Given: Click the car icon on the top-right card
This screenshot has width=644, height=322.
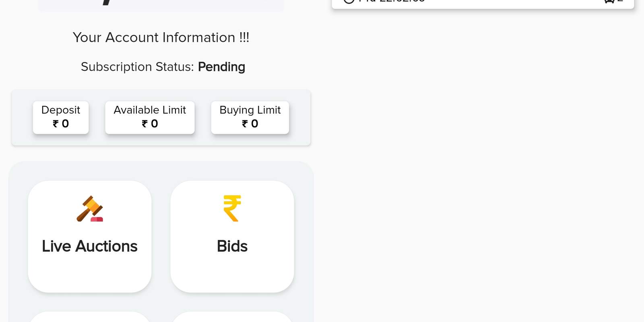Looking at the screenshot, I should pos(609,1).
